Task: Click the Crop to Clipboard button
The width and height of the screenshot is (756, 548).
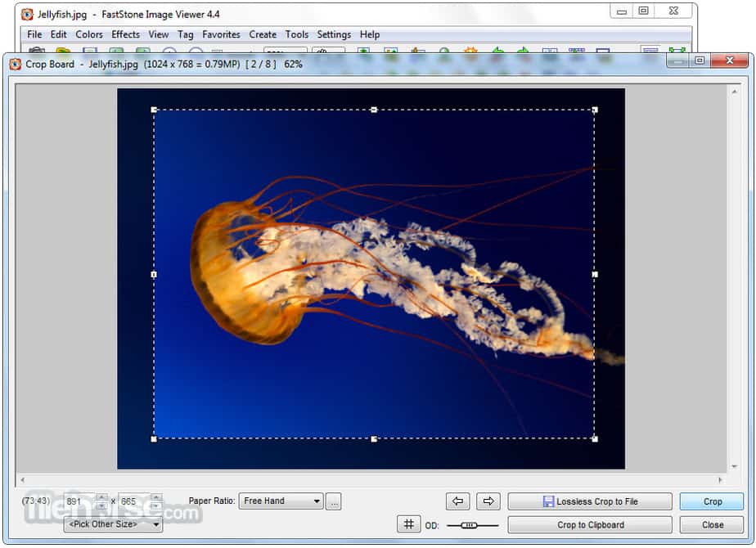Action: [589, 524]
